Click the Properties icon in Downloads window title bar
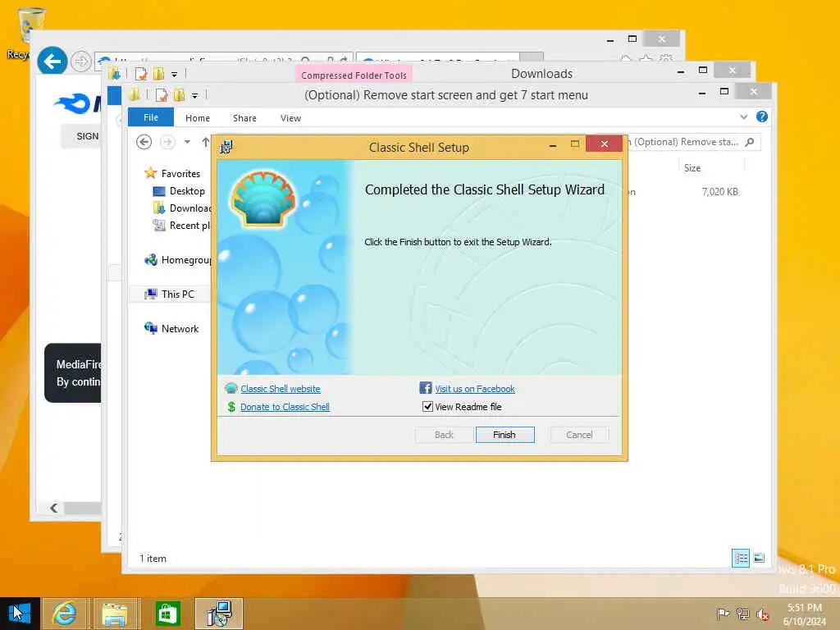Screen dimensions: 840x630 point(141,74)
